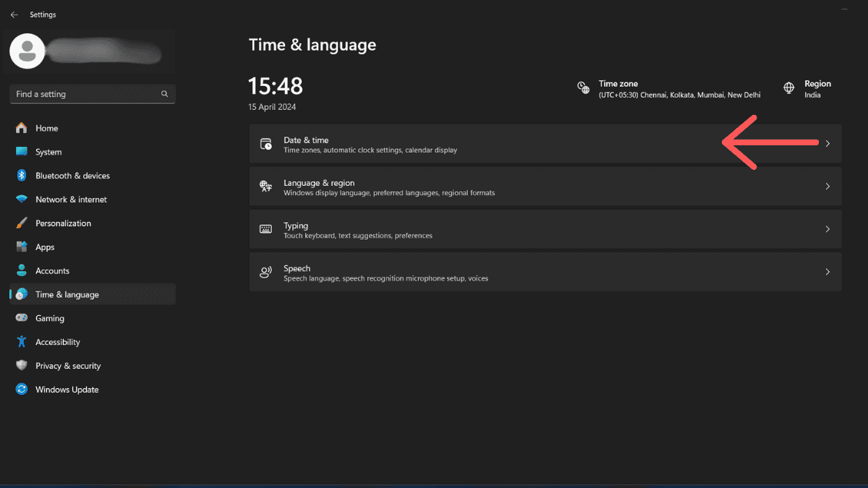Expand Language & region chevron
This screenshot has height=488, width=868.
click(x=827, y=187)
